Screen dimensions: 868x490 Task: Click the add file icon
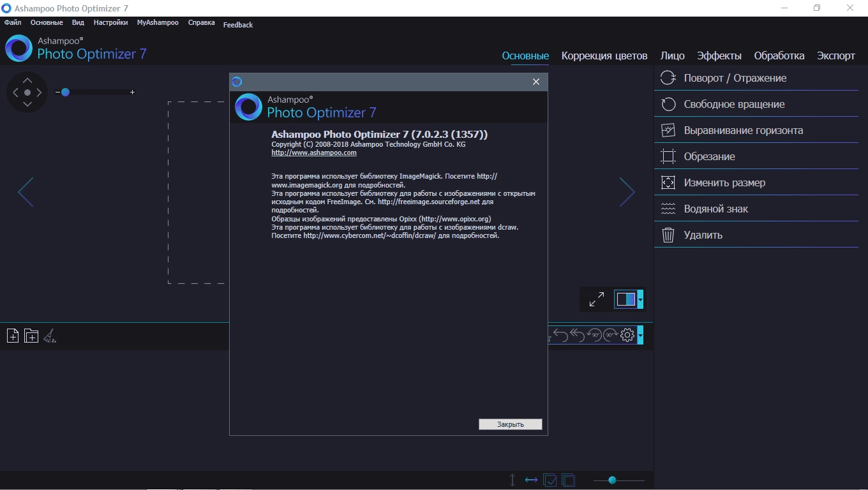click(13, 336)
